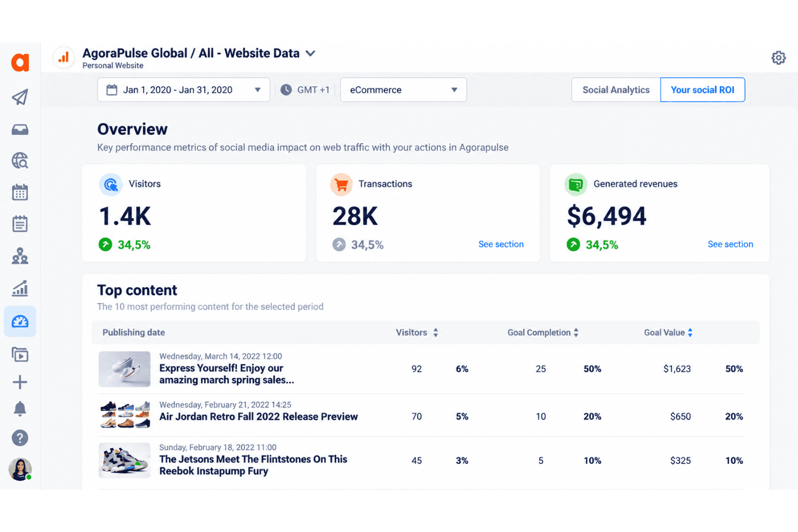Image resolution: width=798 pixels, height=532 pixels.
Task: Sort by Visitors column arrows
Action: [436, 333]
